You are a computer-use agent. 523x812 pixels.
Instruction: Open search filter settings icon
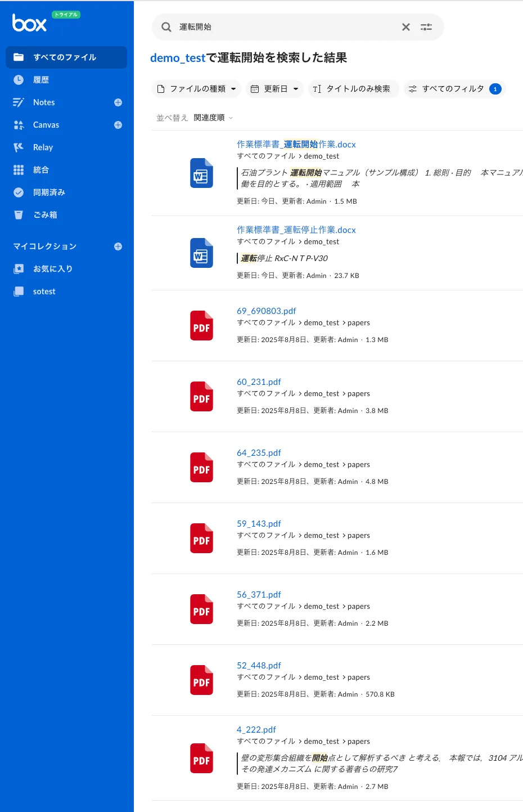(x=426, y=26)
